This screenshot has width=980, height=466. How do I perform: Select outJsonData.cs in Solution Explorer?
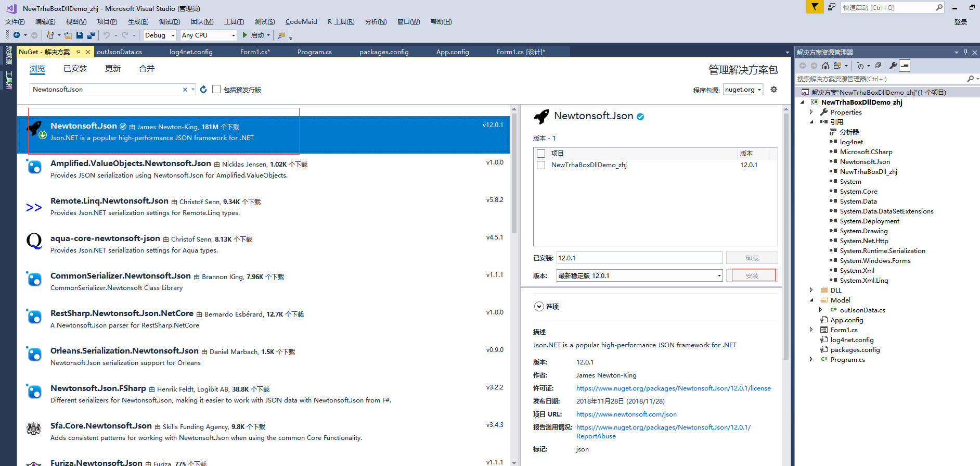click(862, 310)
